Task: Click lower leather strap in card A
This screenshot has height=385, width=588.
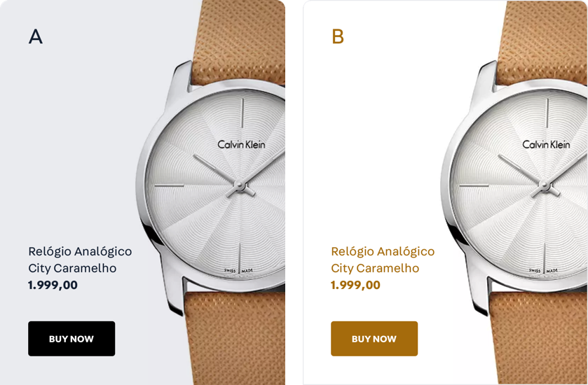Action: point(235,338)
